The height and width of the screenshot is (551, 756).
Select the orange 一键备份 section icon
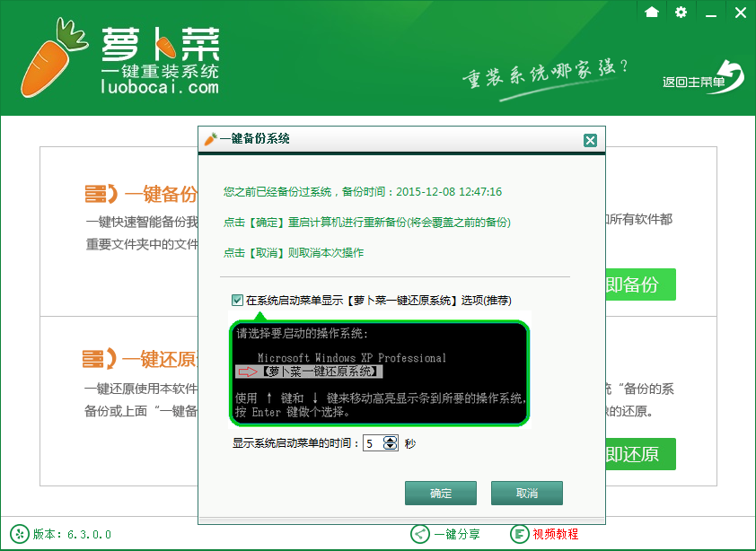(x=101, y=194)
